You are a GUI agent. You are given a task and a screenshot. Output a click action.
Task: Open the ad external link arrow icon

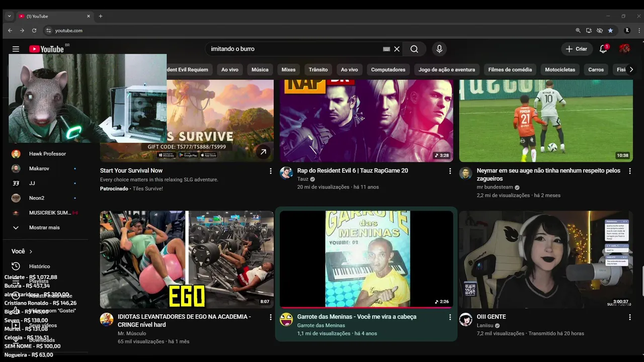coord(263,151)
